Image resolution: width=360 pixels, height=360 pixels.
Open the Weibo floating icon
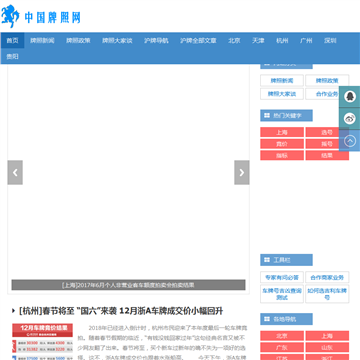(350, 119)
